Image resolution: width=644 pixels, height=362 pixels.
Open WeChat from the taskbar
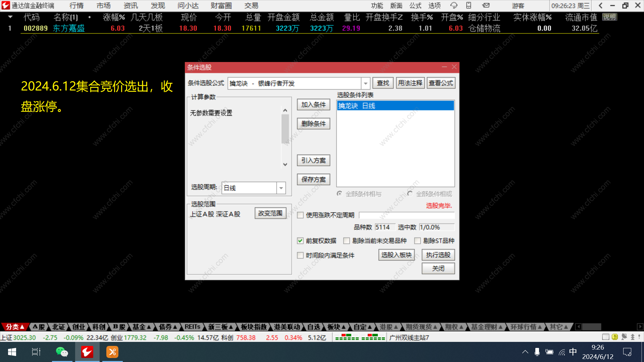[62, 352]
